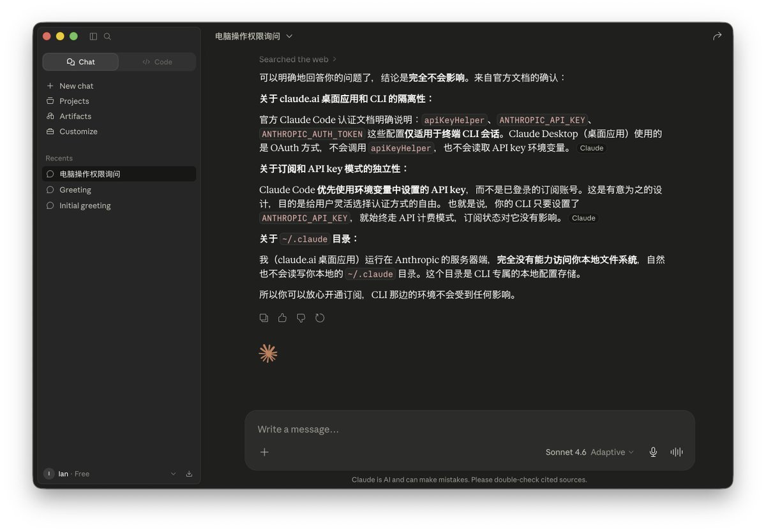766x532 pixels.
Task: Click the ANTHROPIC_AUTH_TOKEN code snippet
Action: click(x=312, y=134)
